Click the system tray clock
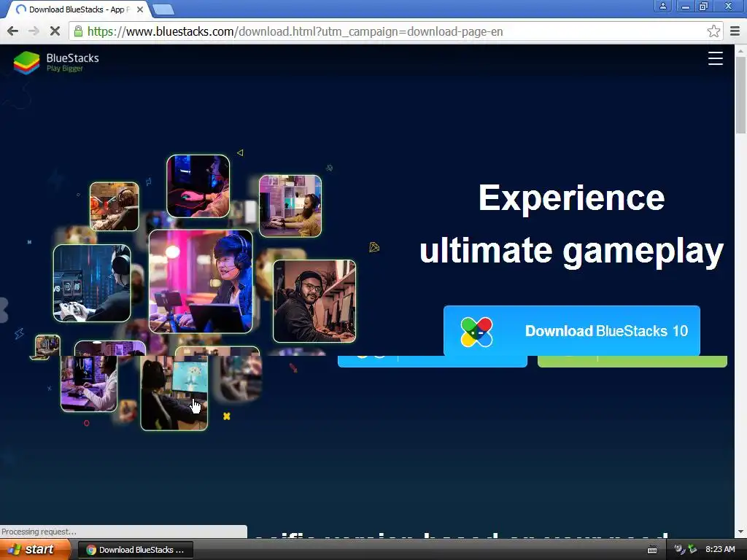Screen dimensions: 747x560 (x=720, y=550)
